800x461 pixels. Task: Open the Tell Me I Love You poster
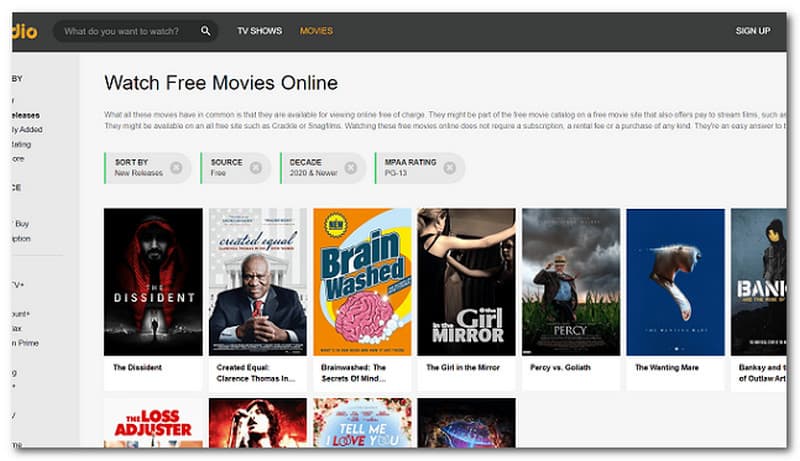(362, 423)
